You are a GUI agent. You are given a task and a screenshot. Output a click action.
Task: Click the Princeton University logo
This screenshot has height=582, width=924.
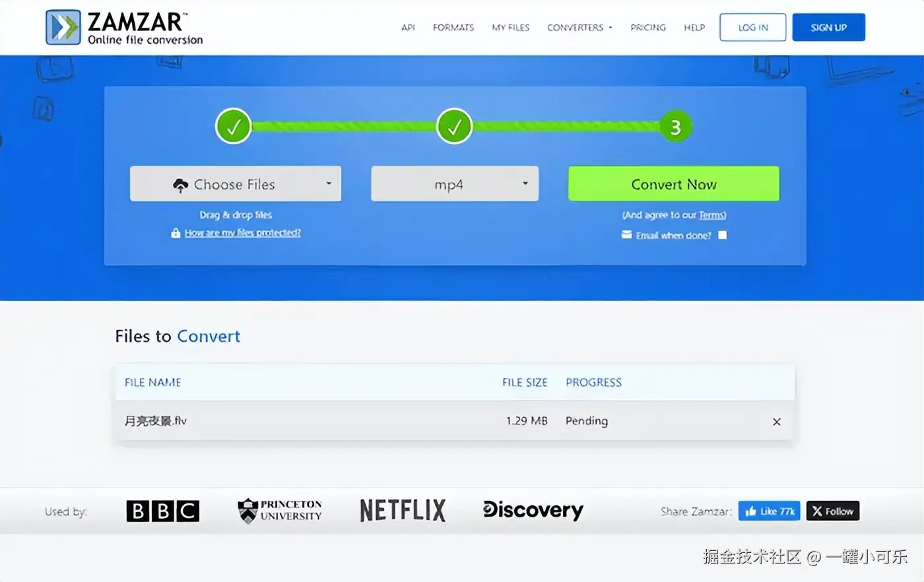pos(280,510)
